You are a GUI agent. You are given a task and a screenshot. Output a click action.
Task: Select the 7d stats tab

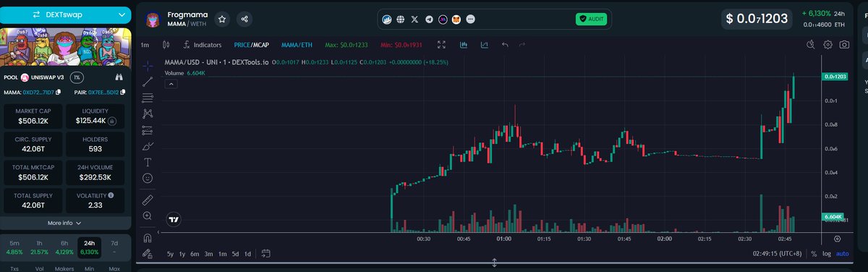[114, 247]
